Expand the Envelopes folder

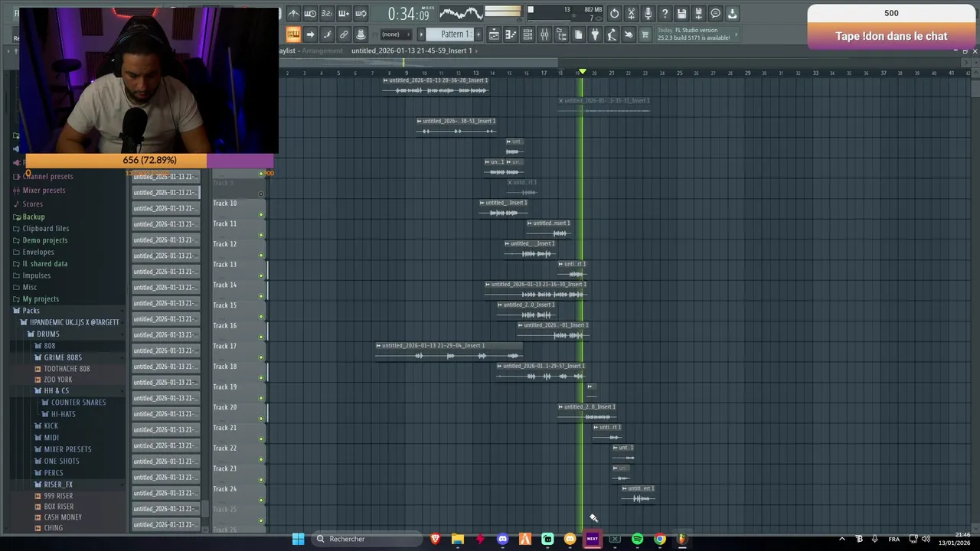click(38, 253)
